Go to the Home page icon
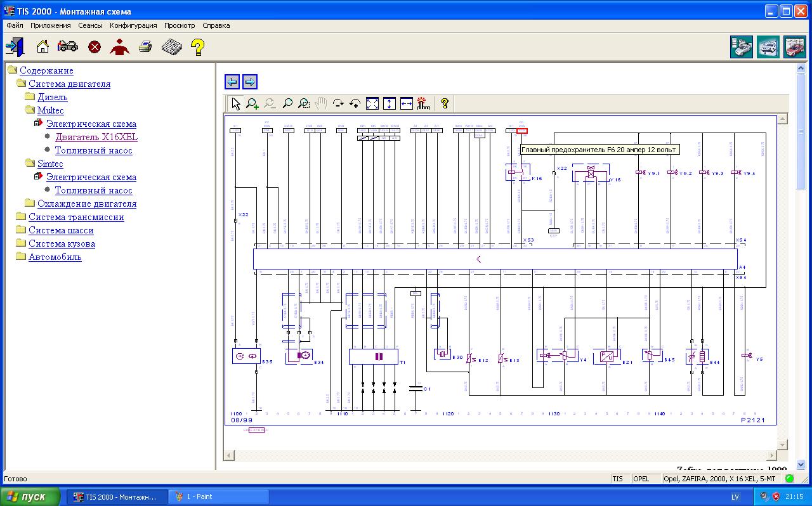The image size is (812, 506). pyautogui.click(x=43, y=46)
